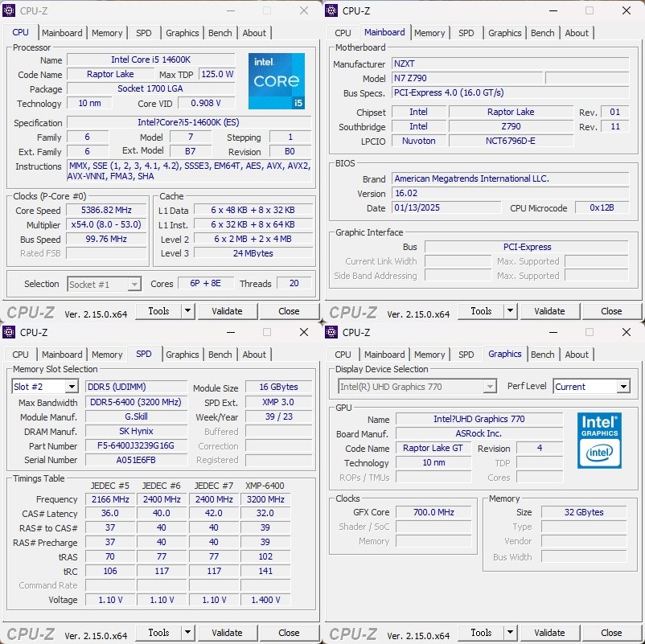Click CPU-Z title icon in the Graphics window
645x644 pixels.
point(331,332)
